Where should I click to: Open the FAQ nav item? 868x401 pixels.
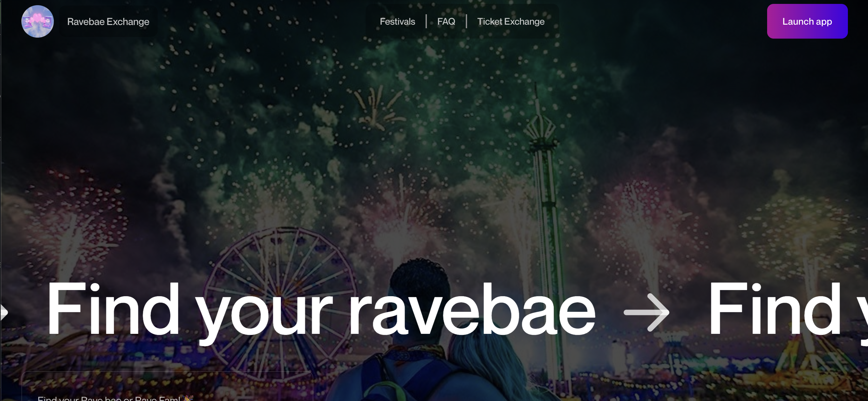tap(446, 21)
